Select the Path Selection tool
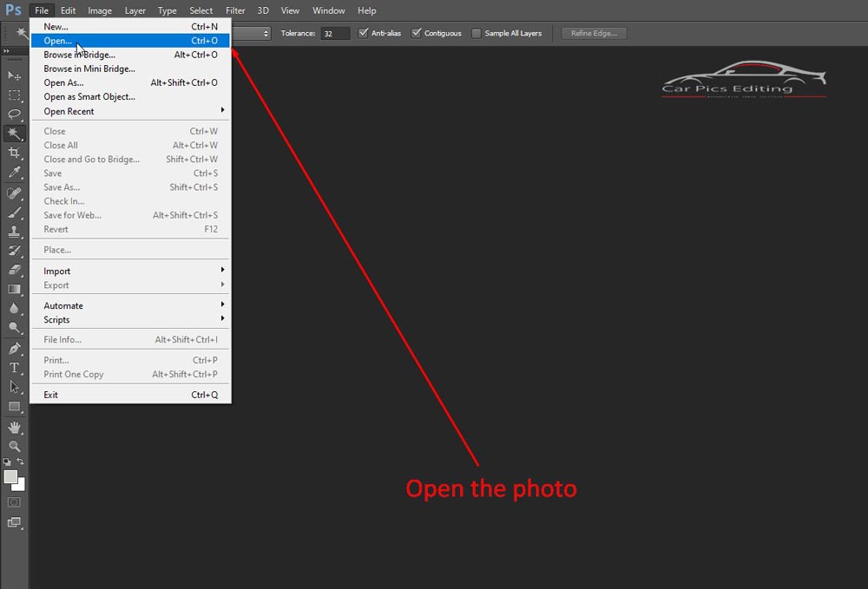Screen dimensions: 868x589 click(14, 387)
